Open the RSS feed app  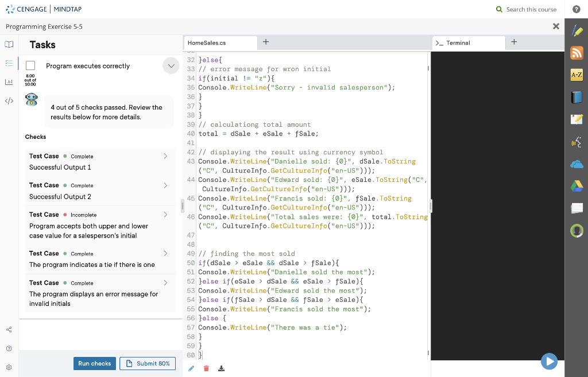(x=577, y=53)
